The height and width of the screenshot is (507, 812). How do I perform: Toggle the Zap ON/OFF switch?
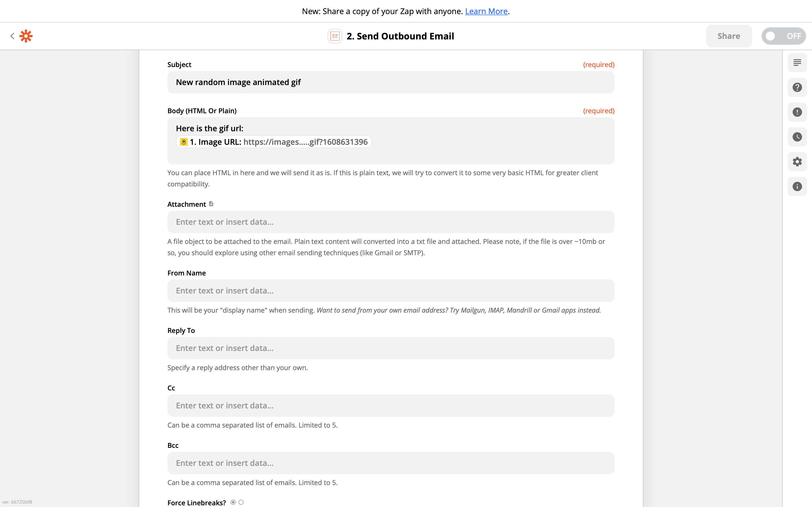click(x=783, y=36)
